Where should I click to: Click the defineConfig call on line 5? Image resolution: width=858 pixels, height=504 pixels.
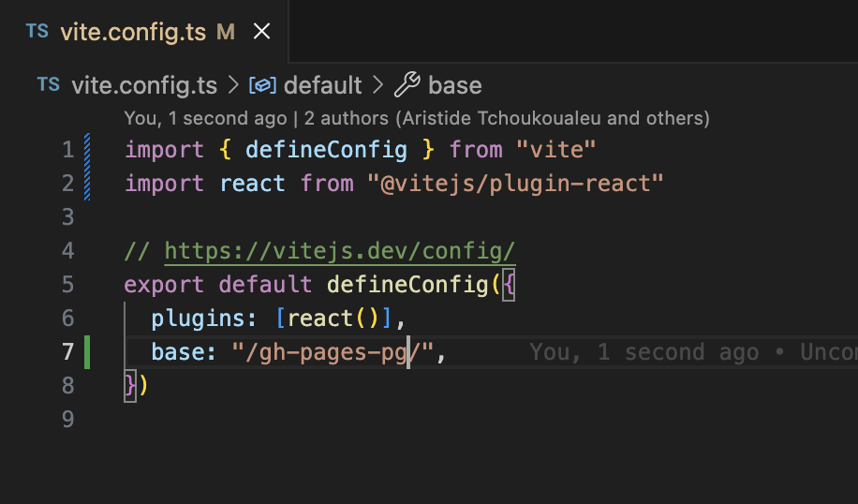[407, 285]
